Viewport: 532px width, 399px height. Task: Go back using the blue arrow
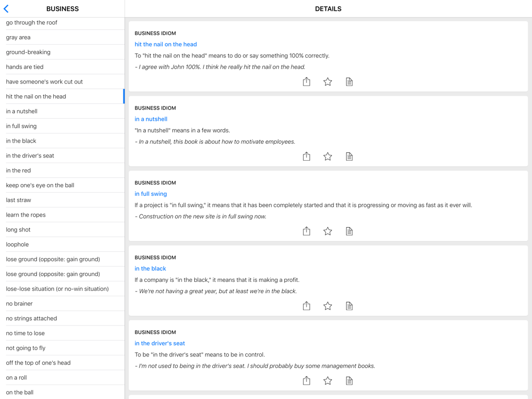[6, 9]
